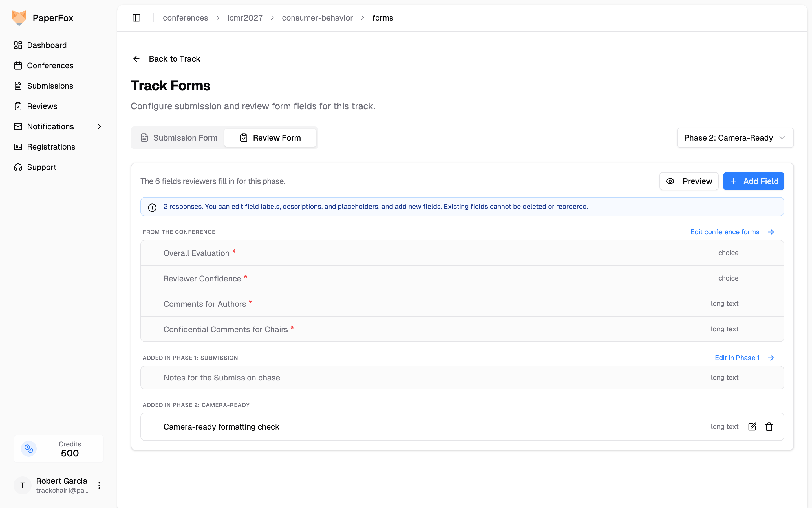812x508 pixels.
Task: Select the Comments for Authors field row
Action: (462, 304)
